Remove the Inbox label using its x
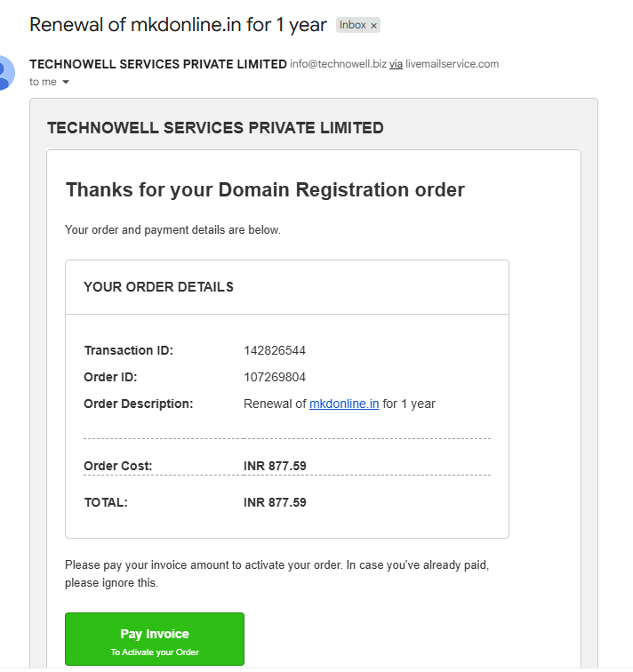This screenshot has height=672, width=633. (x=373, y=26)
